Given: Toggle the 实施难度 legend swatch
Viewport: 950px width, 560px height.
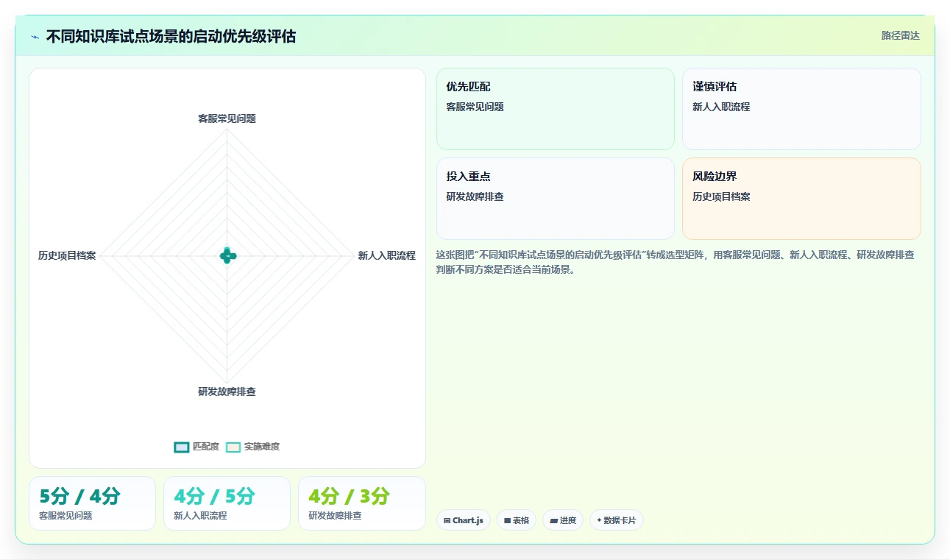Looking at the screenshot, I should (233, 447).
